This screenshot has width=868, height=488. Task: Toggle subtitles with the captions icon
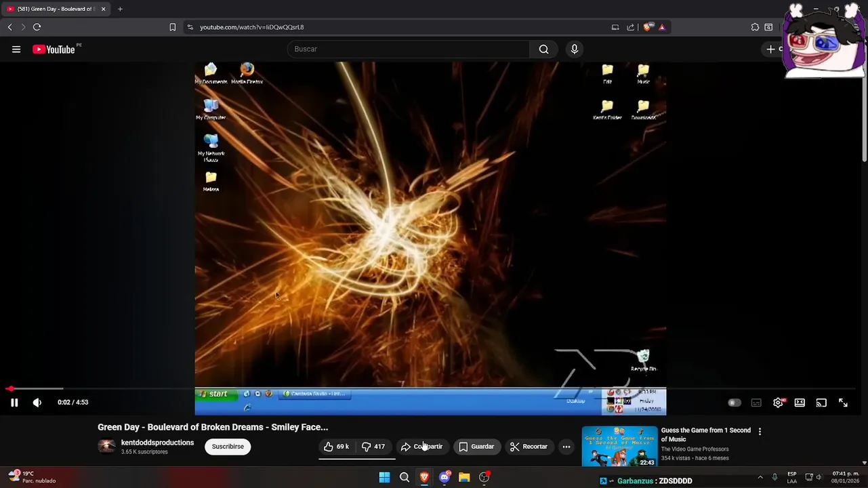point(756,403)
